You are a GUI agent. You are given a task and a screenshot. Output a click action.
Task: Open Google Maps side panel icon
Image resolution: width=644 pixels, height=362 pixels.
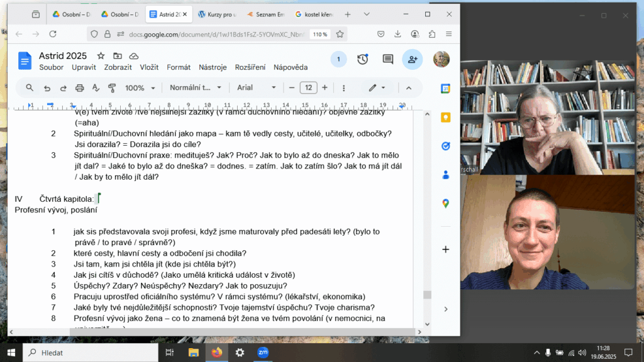click(x=445, y=203)
